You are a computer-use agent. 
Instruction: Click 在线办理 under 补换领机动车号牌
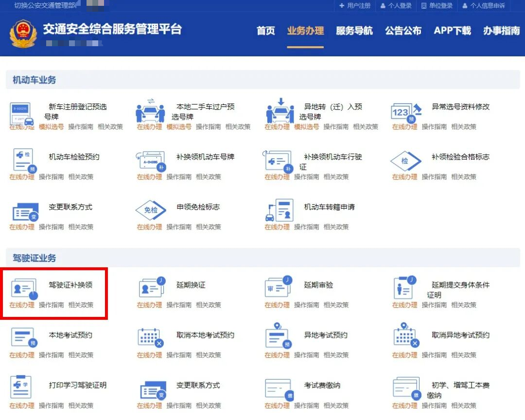coord(149,177)
